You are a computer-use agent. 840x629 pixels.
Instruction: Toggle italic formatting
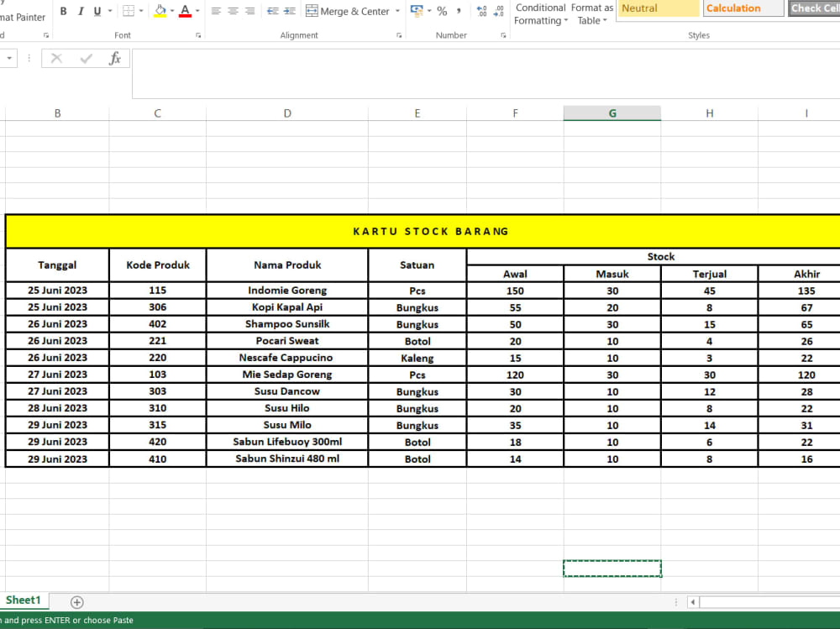[x=81, y=11]
